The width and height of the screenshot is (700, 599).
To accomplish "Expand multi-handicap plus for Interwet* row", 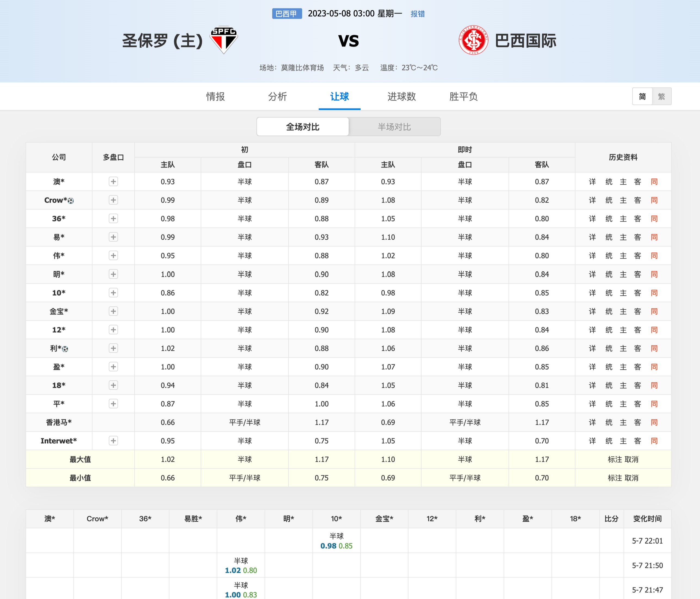I will coord(113,441).
